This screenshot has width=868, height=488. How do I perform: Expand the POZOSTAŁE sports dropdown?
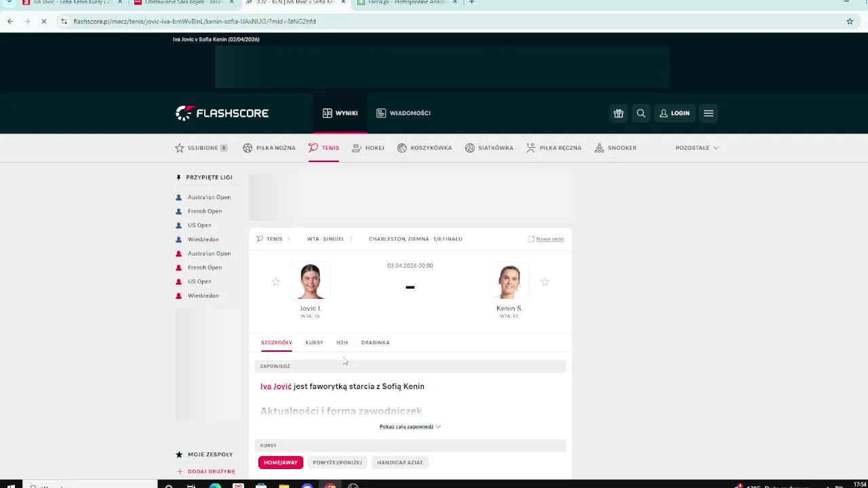(x=697, y=148)
